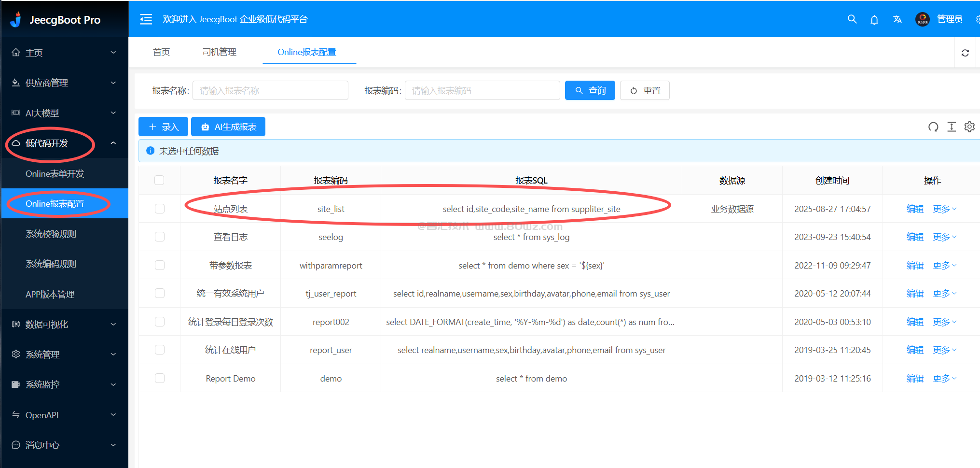Open 更多 dropdown for seelog row
Viewport: 980px width, 468px height.
(944, 237)
